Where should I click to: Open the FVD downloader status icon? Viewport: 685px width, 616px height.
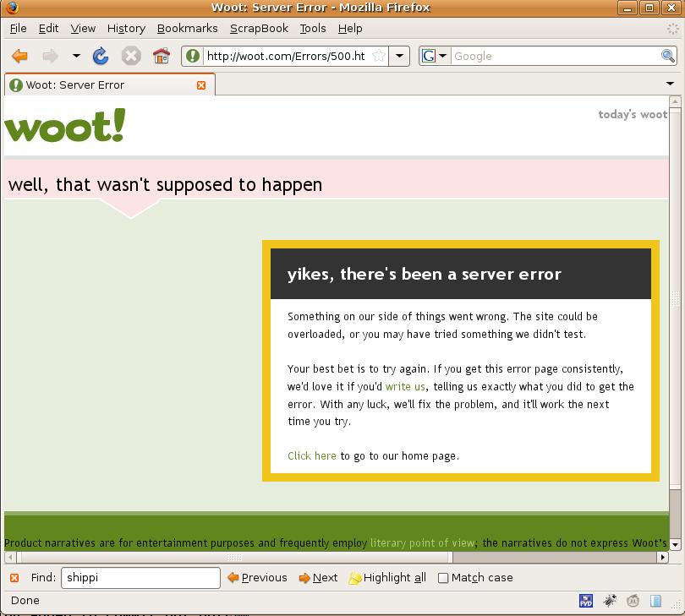tap(586, 601)
